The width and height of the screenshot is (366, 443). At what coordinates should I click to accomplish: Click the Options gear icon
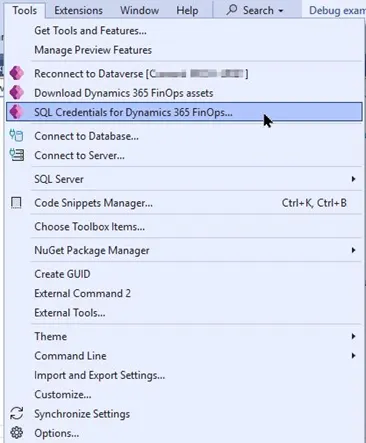pyautogui.click(x=16, y=433)
